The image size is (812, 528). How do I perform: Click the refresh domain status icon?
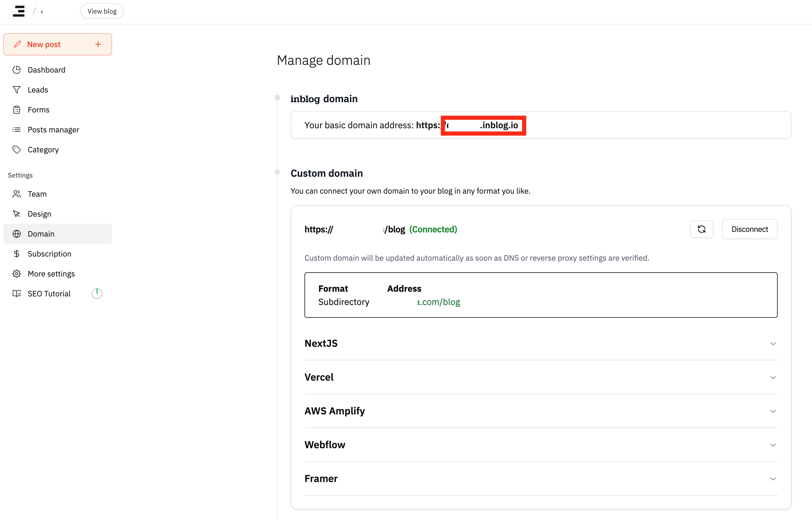pos(701,229)
